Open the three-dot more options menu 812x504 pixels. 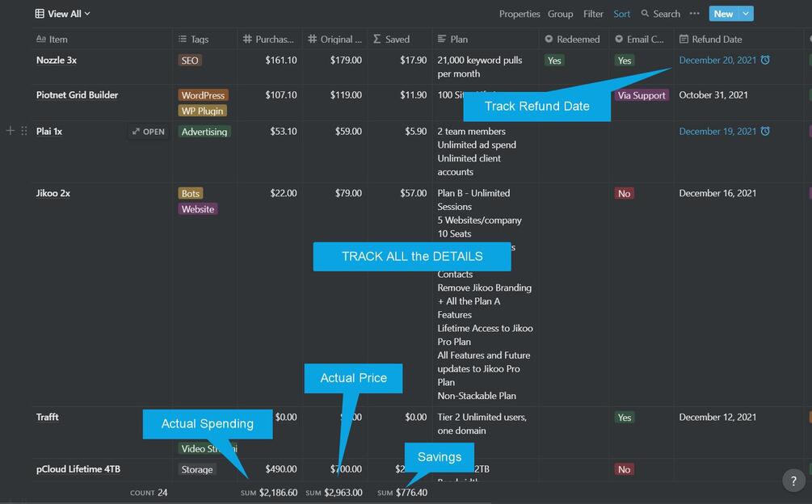(695, 14)
